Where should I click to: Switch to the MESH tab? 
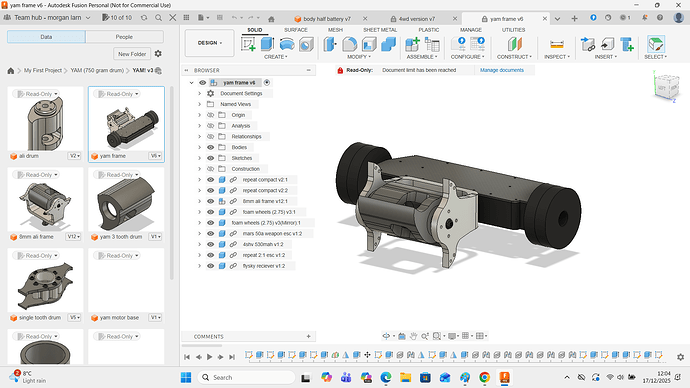click(x=335, y=30)
